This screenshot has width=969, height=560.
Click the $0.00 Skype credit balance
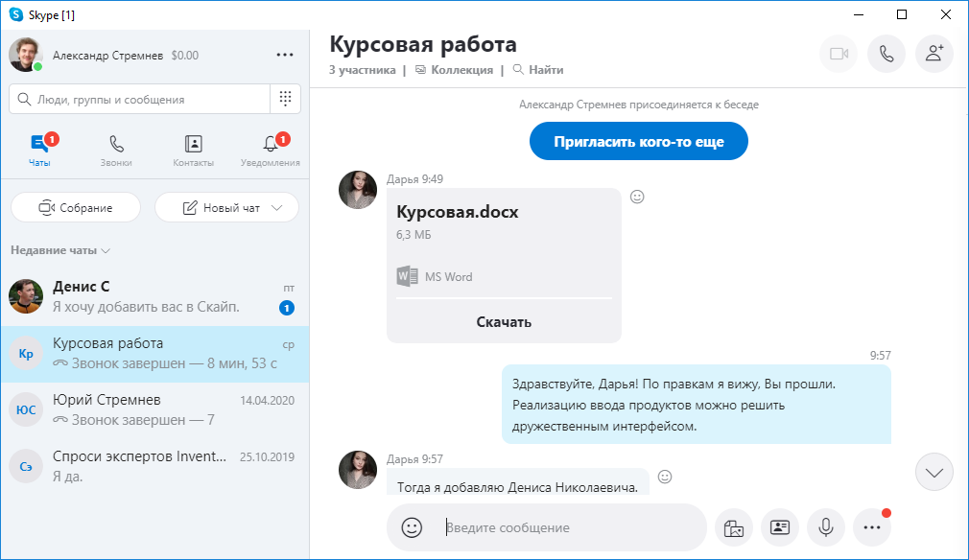coord(185,56)
